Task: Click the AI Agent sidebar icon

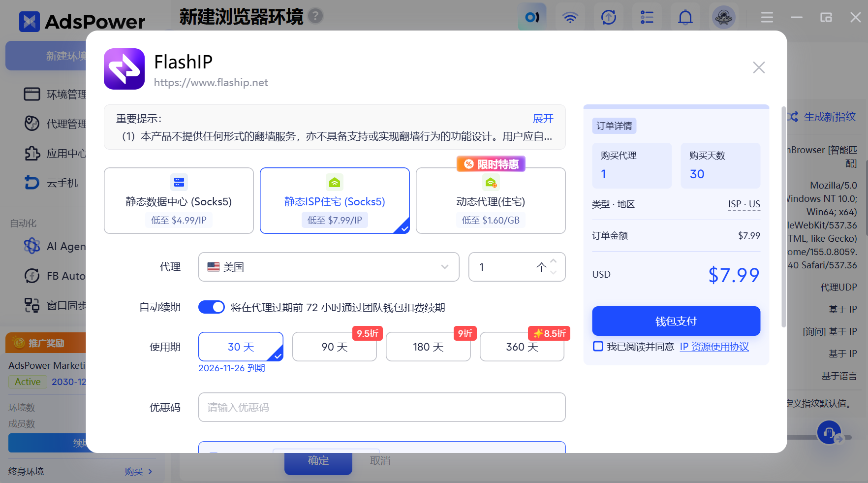Action: pos(32,246)
